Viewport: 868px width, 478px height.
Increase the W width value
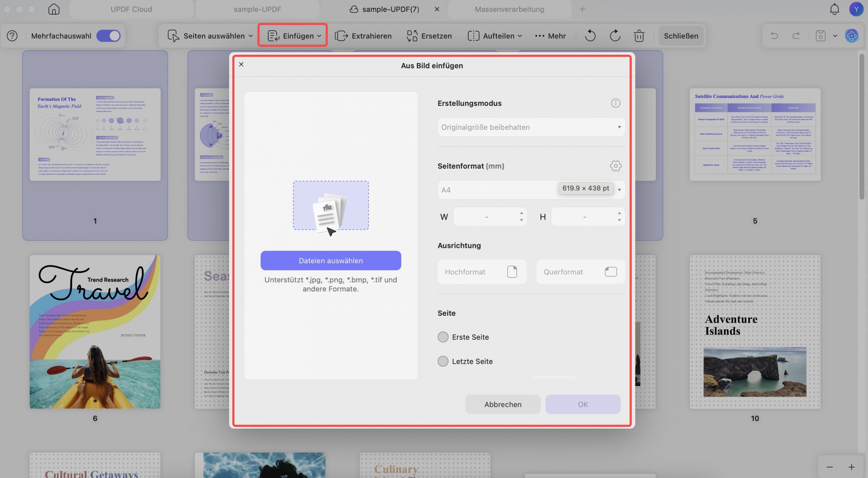[521, 213]
